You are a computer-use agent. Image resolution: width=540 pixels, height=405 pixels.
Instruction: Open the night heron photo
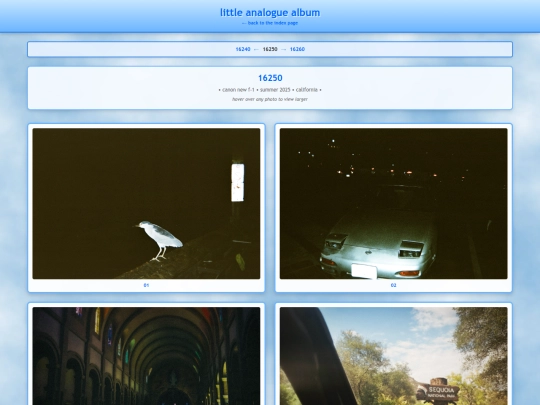pos(146,204)
